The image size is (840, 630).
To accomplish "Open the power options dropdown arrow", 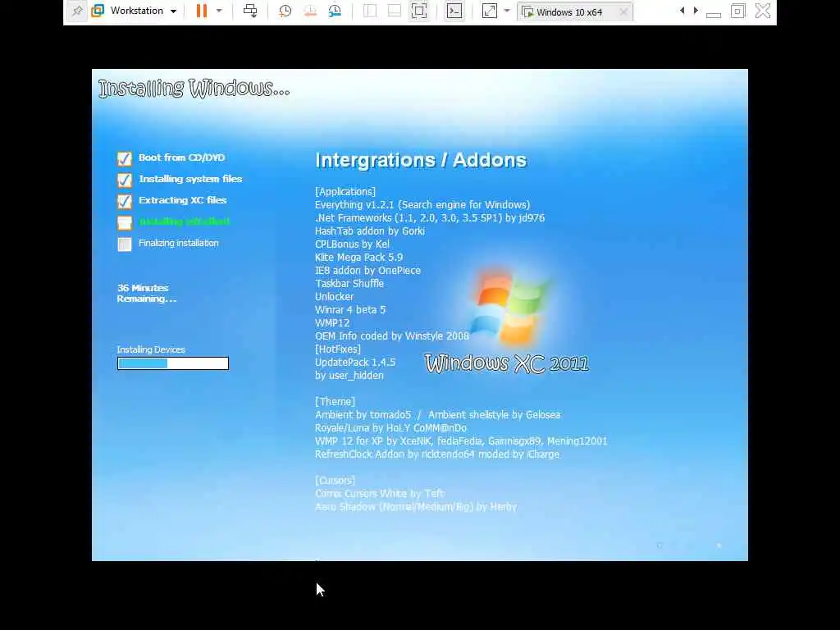I will [219, 11].
